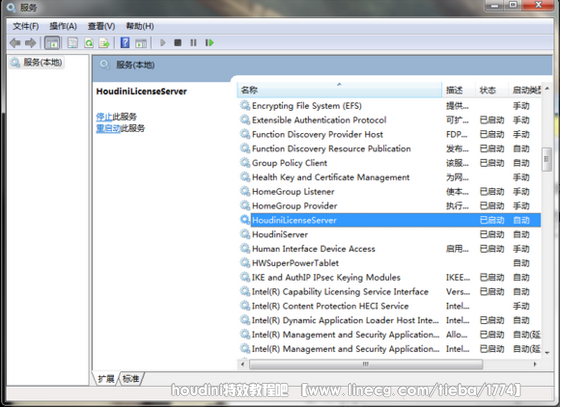The width and height of the screenshot is (565, 407).
Task: Select Function Discovery Provider Host service
Action: [389, 134]
